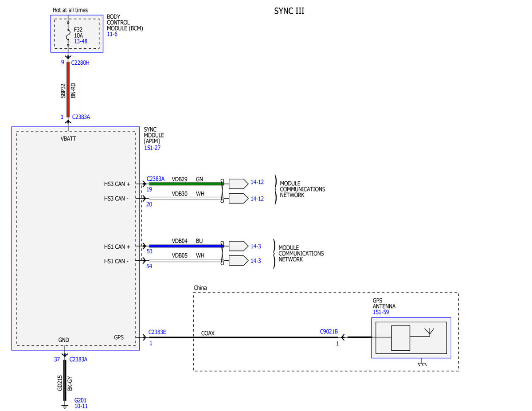Click the 'HS1 CAN +' terminal label

117,247
